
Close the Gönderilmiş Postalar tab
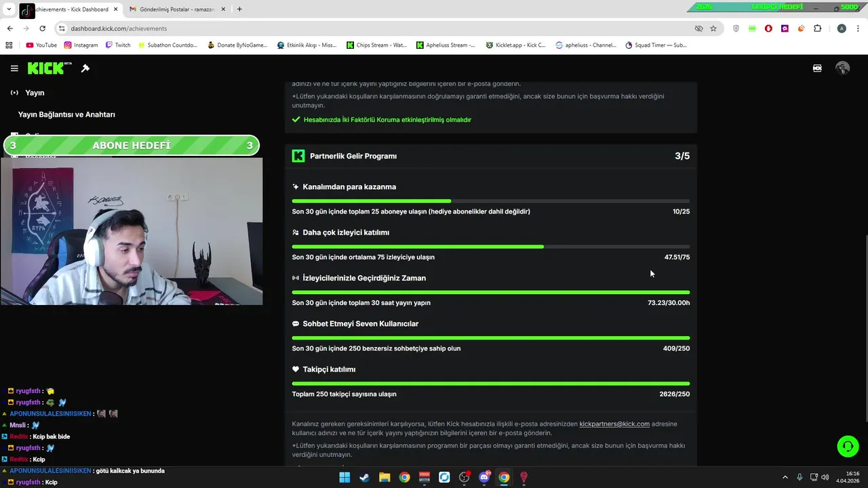point(224,9)
